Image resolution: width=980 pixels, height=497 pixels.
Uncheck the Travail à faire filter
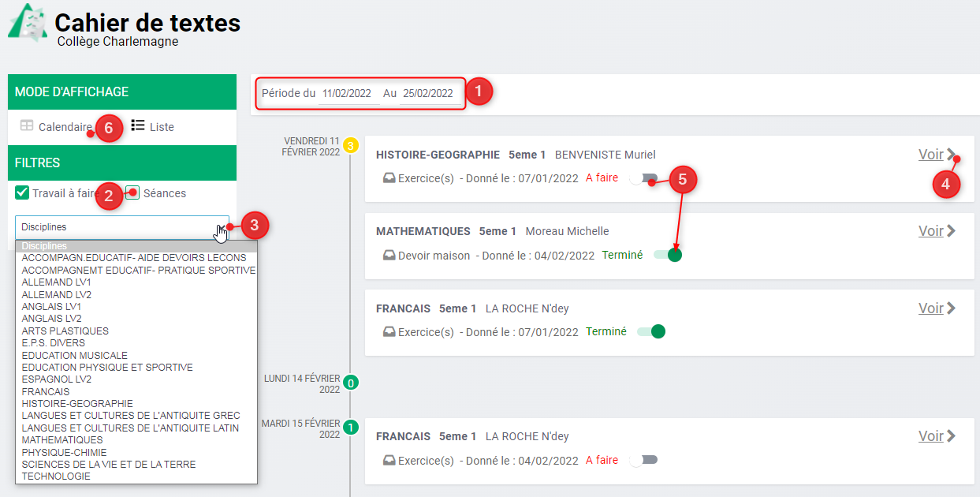[x=22, y=192]
